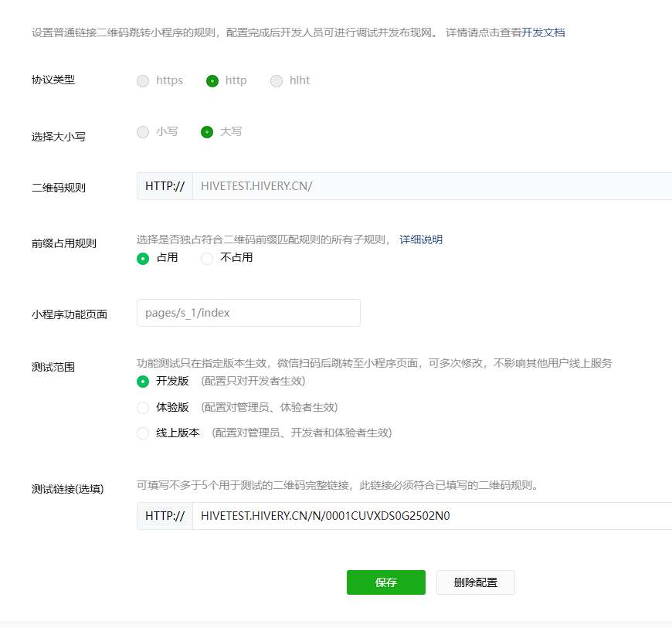This screenshot has height=628, width=672.
Task: Select 开发版 test scope
Action: point(143,381)
